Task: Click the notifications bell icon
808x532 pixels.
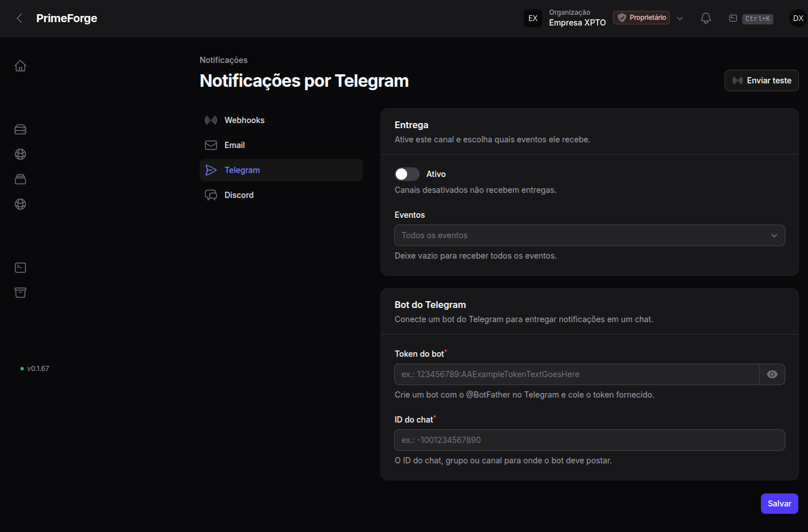Action: 706,18
